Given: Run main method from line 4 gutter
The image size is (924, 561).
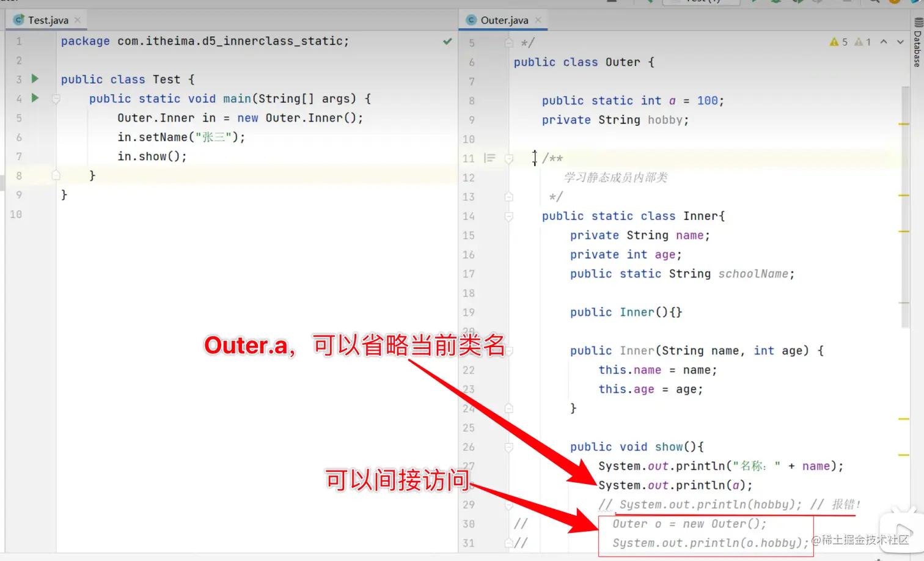Looking at the screenshot, I should pos(35,98).
